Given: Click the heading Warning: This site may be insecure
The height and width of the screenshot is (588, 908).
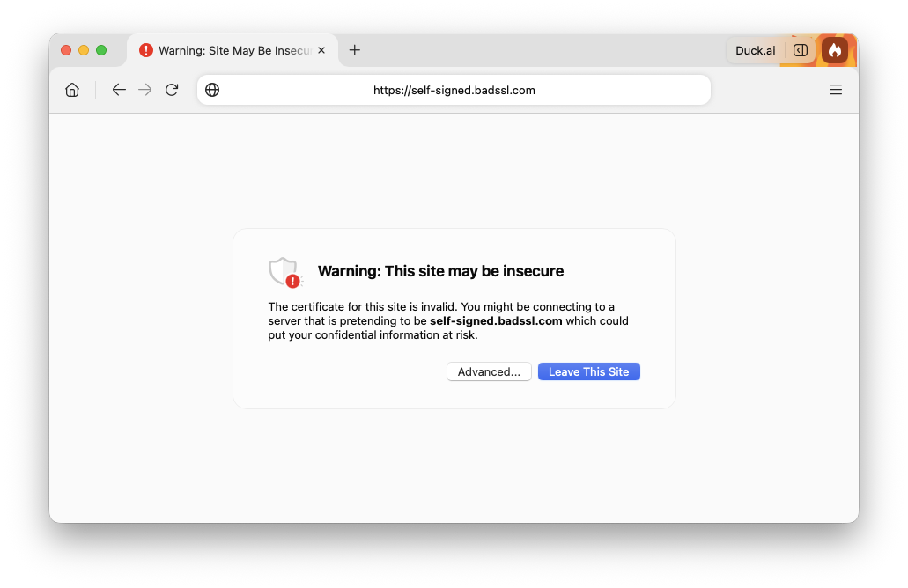Looking at the screenshot, I should pyautogui.click(x=440, y=271).
